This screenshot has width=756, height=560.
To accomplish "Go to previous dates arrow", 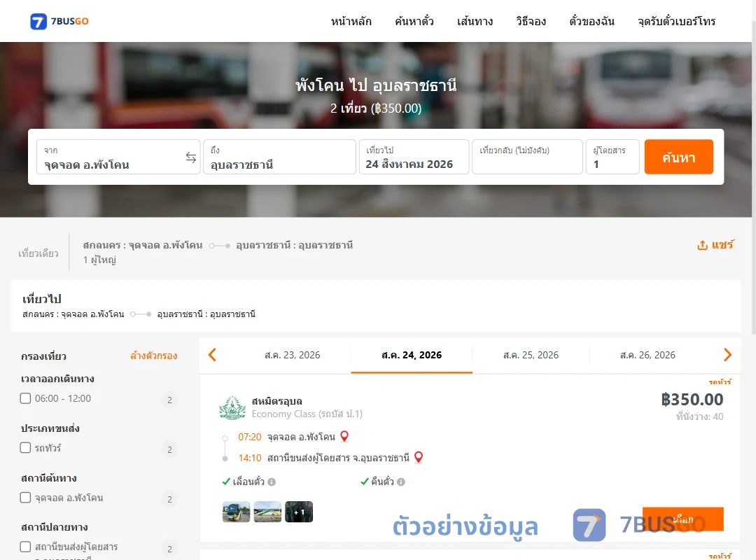I will pos(212,355).
